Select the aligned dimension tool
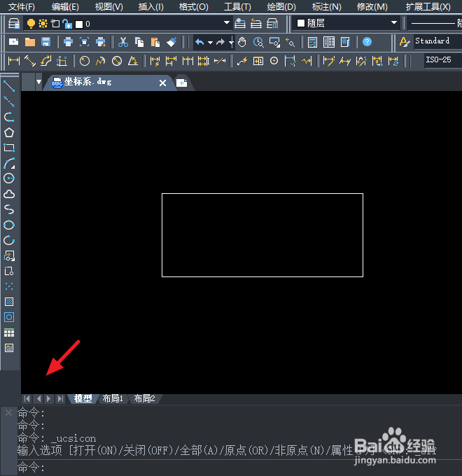 coord(30,61)
